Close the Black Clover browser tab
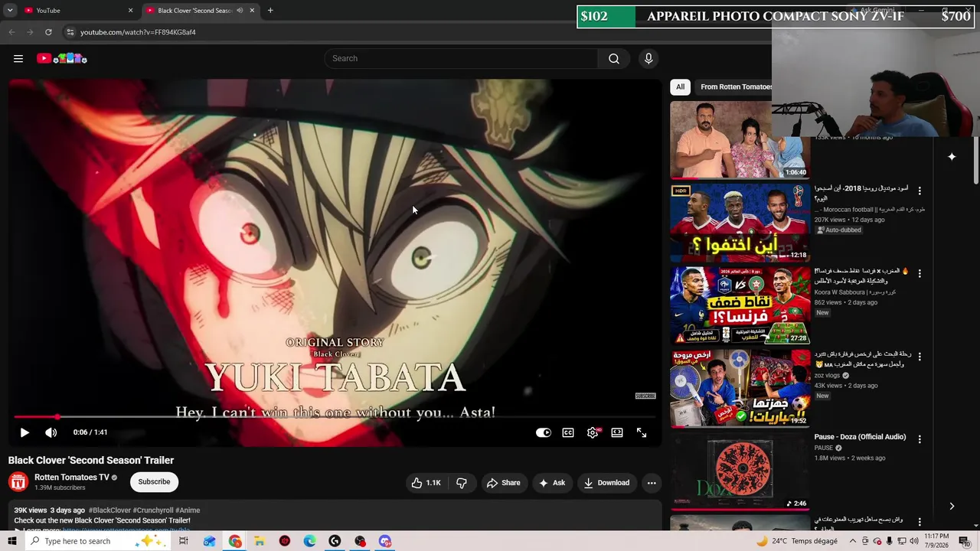 [x=252, y=10]
